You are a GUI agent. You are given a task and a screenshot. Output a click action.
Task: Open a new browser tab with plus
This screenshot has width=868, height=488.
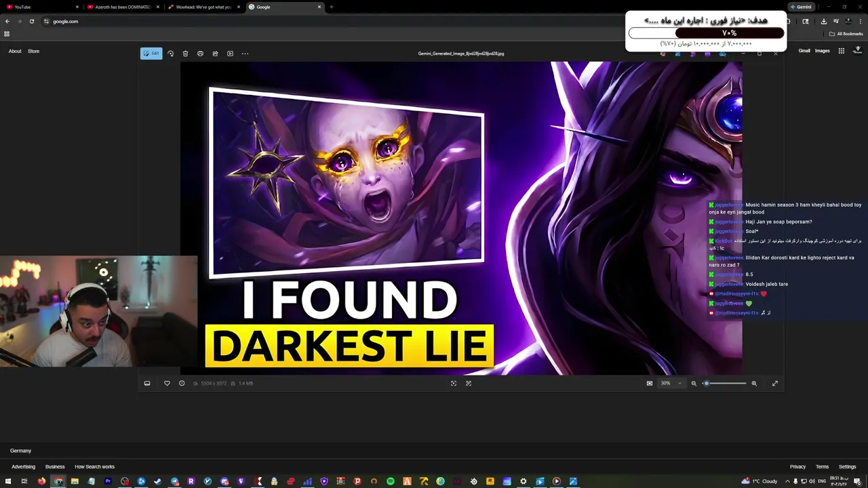[332, 7]
